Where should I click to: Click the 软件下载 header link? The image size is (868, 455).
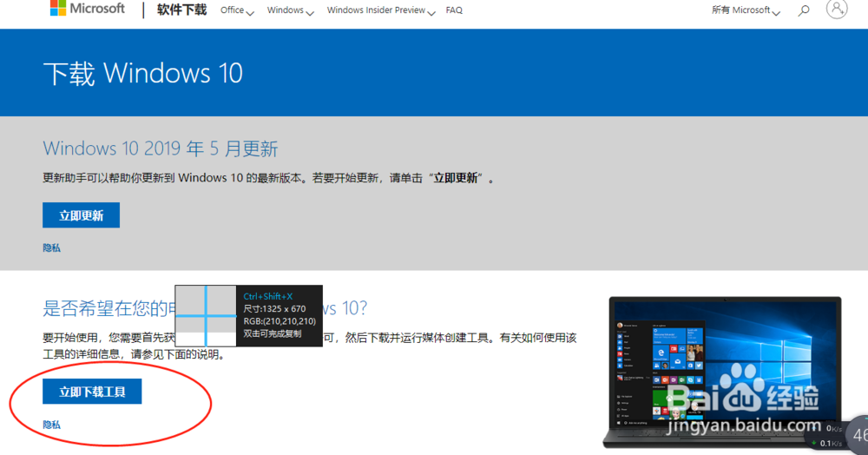click(181, 10)
